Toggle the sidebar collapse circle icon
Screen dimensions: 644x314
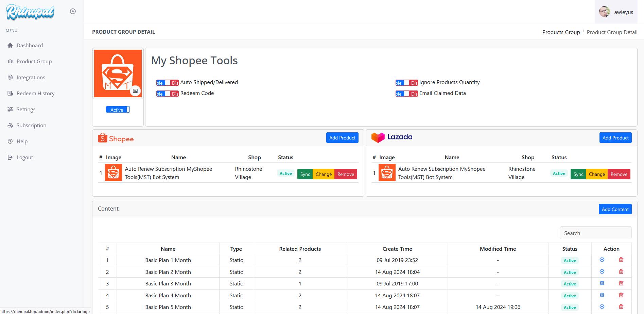[73, 11]
